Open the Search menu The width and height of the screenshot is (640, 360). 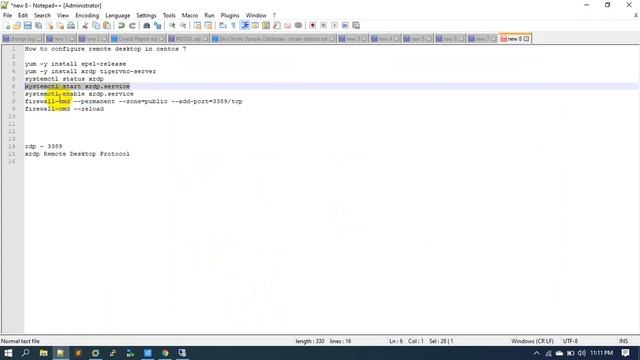[42, 15]
